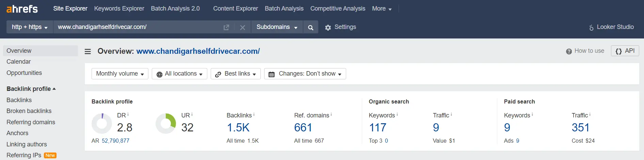Open Keywords Explorer in top menu
Viewport: 644px width, 160px height.
[119, 9]
